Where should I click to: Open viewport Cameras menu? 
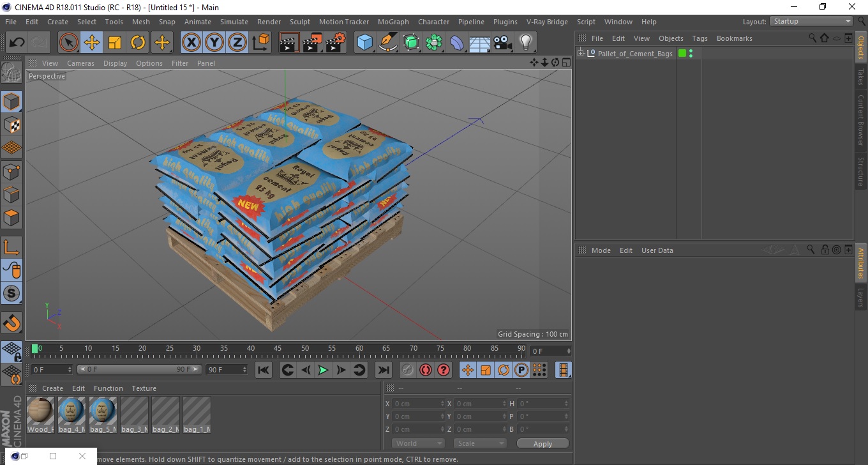click(80, 63)
